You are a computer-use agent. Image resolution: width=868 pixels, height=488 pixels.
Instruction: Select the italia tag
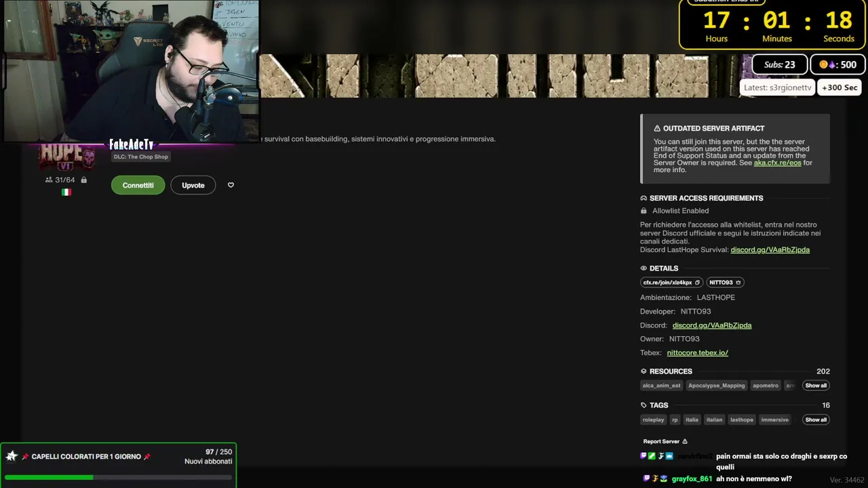pos(692,420)
